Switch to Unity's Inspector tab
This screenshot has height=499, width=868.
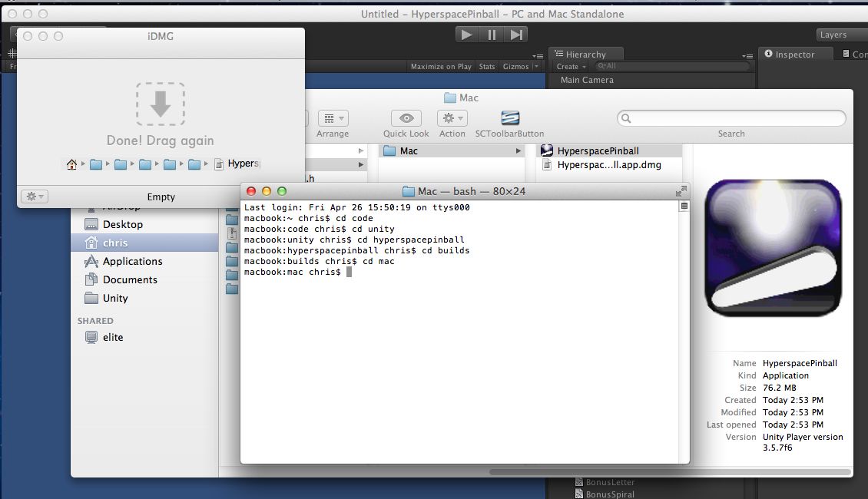coord(795,55)
